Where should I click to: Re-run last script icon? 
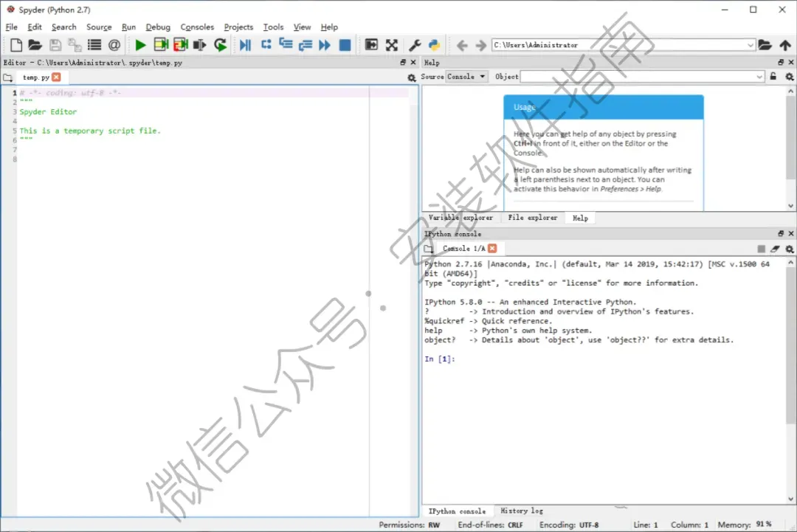(220, 45)
